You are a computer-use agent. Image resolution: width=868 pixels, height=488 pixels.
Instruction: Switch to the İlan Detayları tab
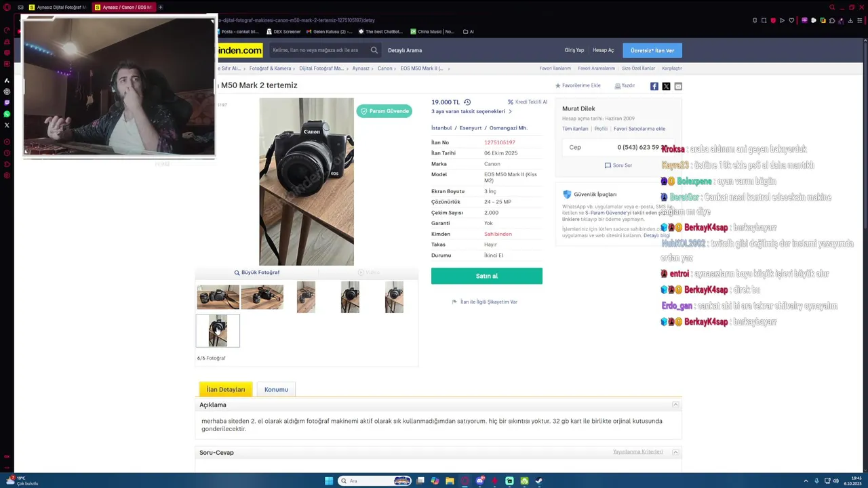(x=226, y=389)
